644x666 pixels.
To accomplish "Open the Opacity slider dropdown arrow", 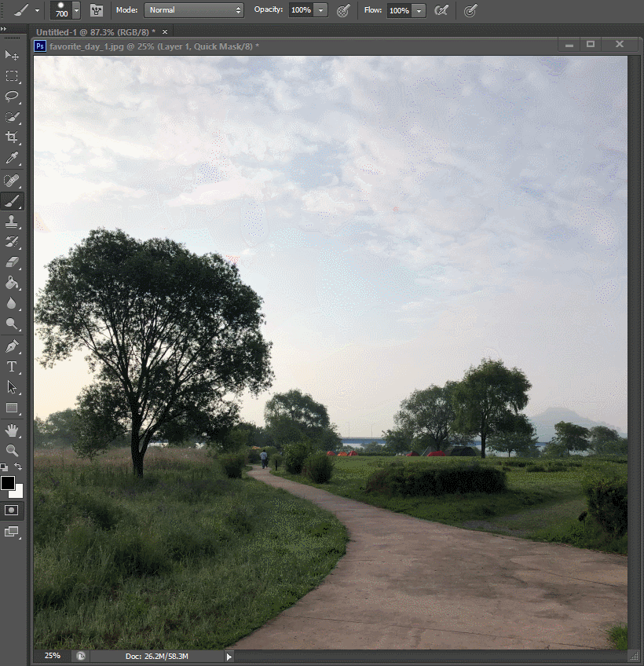I will (x=321, y=10).
